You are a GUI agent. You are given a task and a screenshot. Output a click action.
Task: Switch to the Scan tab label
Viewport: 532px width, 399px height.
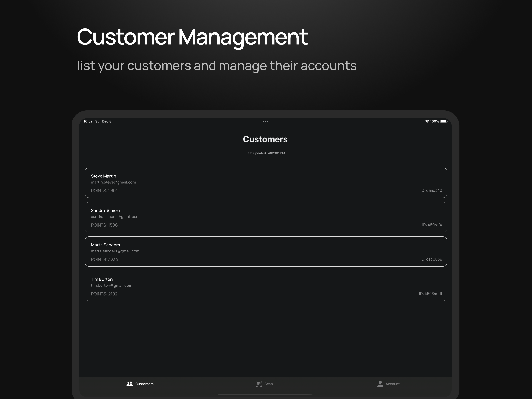click(x=269, y=384)
